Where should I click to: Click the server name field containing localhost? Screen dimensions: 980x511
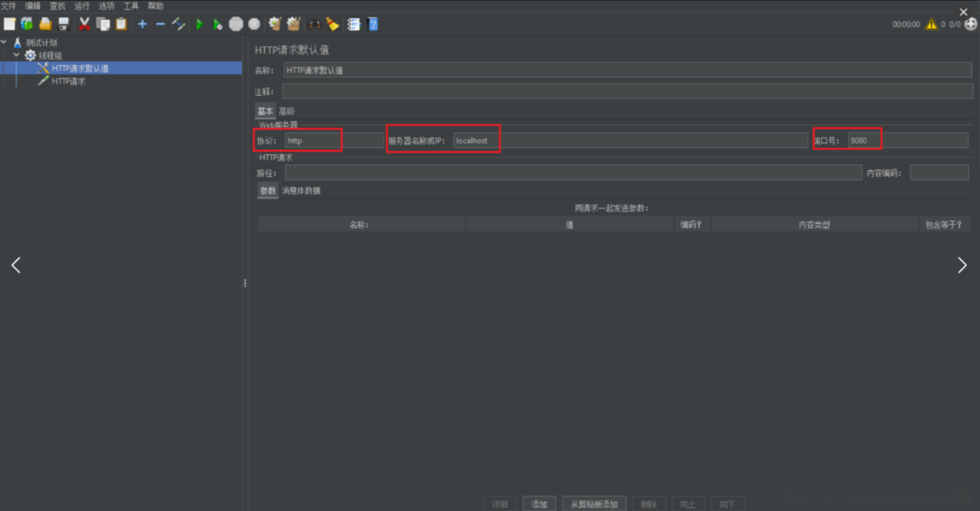tap(630, 141)
